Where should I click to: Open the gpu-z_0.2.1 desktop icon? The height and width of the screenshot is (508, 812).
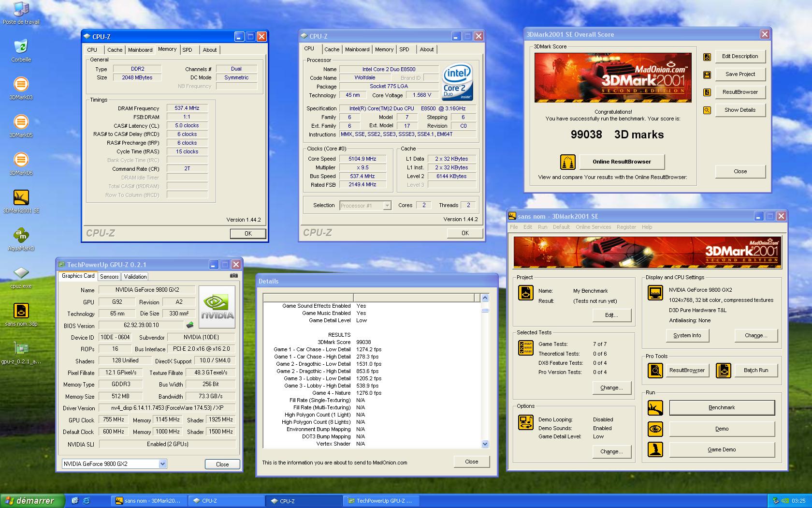(21, 352)
